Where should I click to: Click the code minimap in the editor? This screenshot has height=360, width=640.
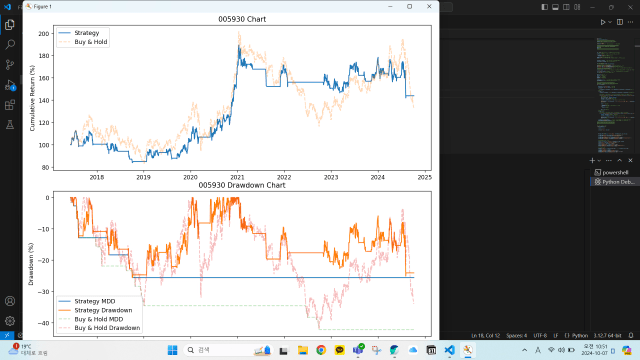[x=615, y=95]
